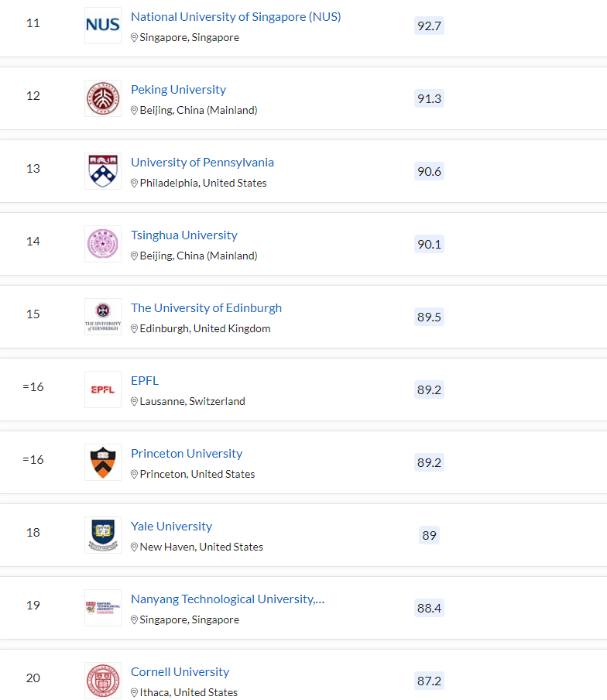607x700 pixels.
Task: Open the National University of Singapore link
Action: tap(235, 17)
